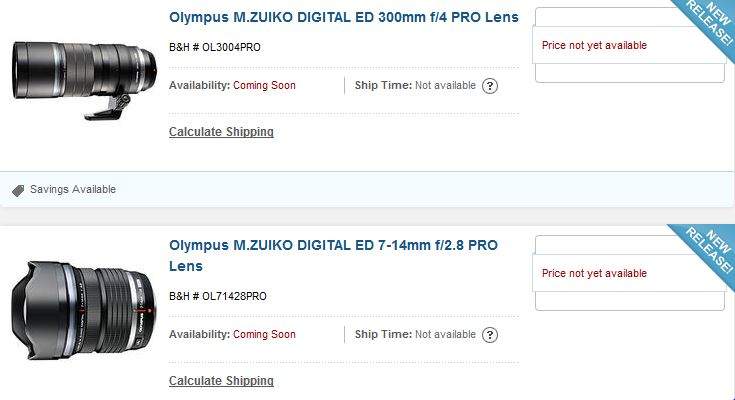Click the Savings Available bar text
The width and height of the screenshot is (735, 400).
pos(73,189)
